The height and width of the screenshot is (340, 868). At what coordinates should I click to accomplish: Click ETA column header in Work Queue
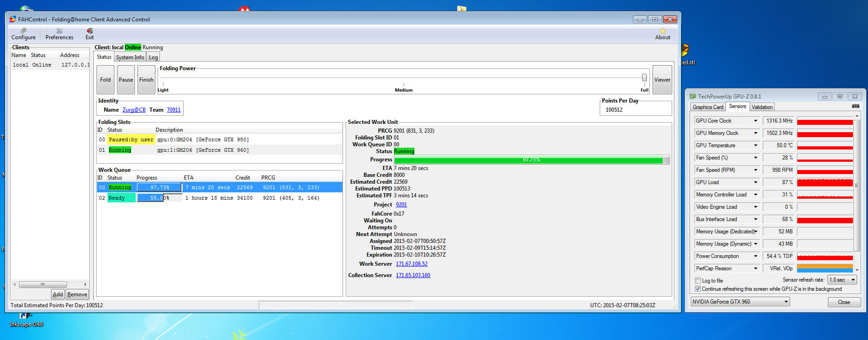click(x=189, y=178)
